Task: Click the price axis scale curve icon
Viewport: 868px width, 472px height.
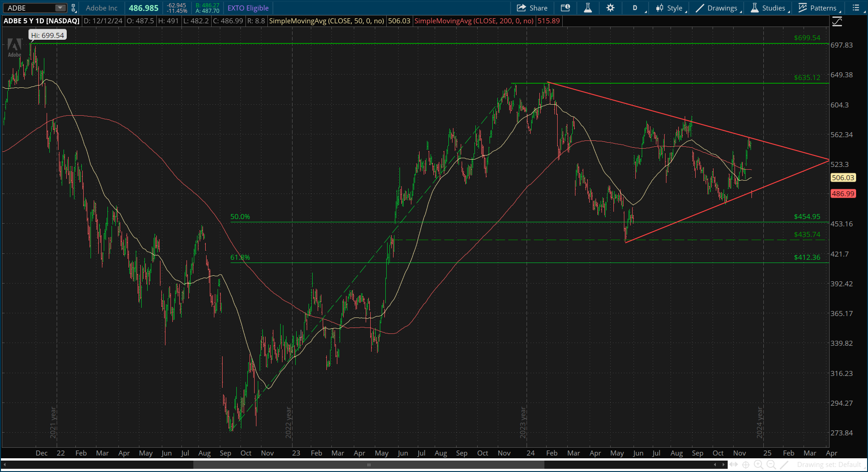Action: (837, 21)
